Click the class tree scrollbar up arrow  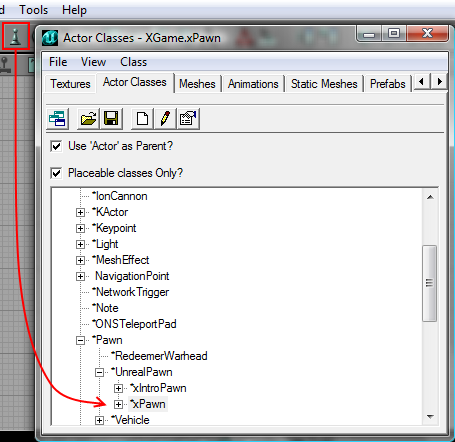pyautogui.click(x=430, y=197)
